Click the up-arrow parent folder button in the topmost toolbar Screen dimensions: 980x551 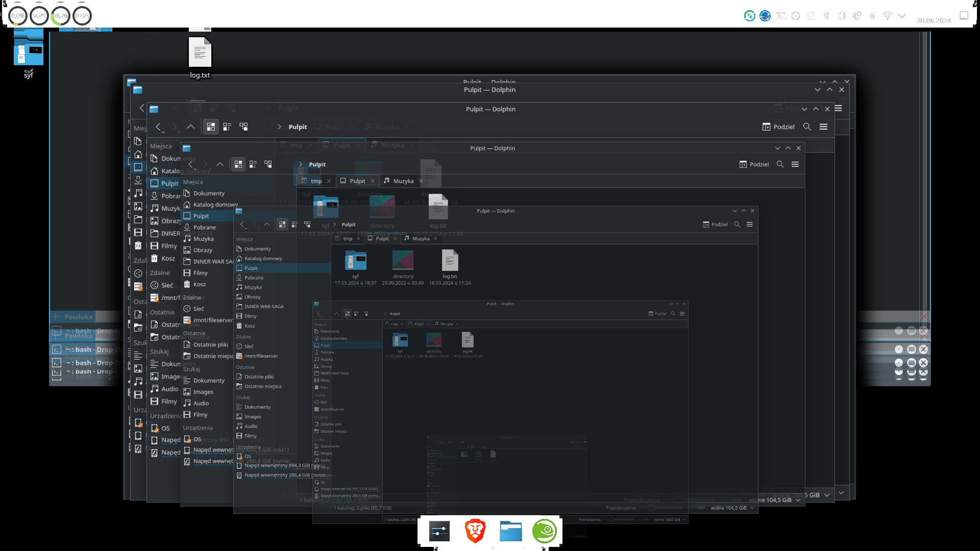pos(190,127)
